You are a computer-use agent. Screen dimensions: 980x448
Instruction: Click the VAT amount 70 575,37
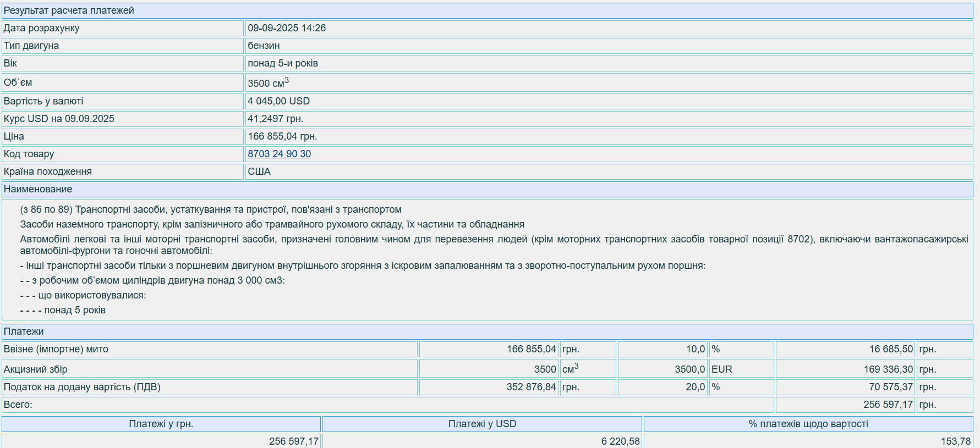891,387
